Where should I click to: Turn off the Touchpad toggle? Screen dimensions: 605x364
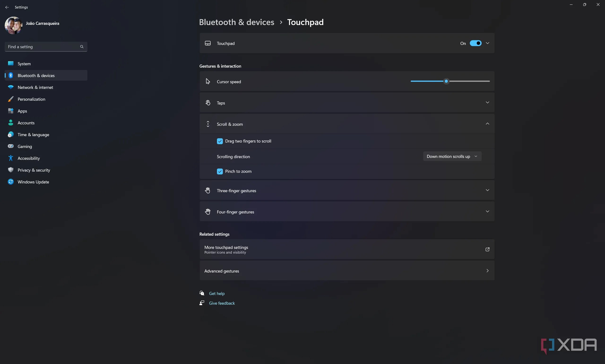pyautogui.click(x=475, y=43)
